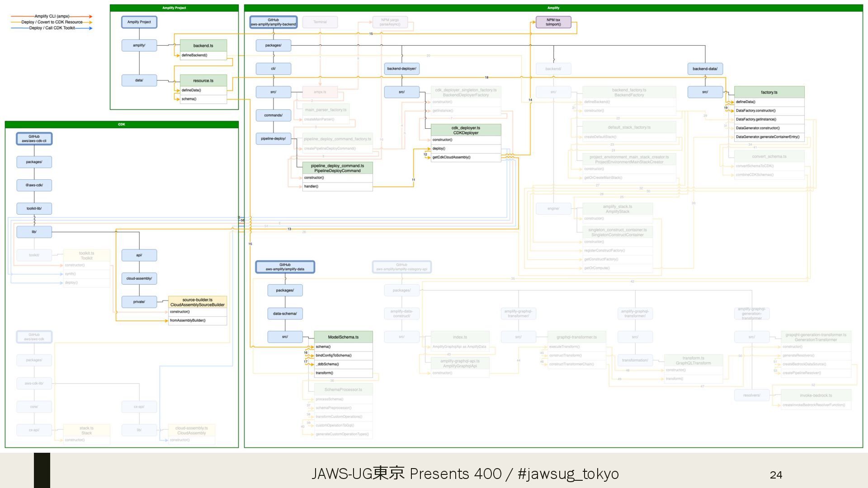Click the GitHub aws-amplify/amplify-backend node
Viewport: 868px width, 488px height.
(x=273, y=22)
